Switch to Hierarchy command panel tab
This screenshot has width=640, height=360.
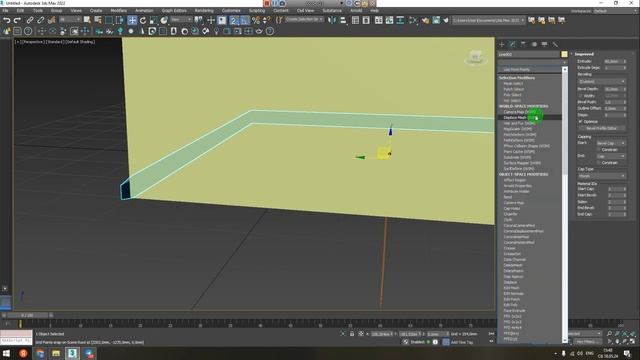tap(523, 44)
